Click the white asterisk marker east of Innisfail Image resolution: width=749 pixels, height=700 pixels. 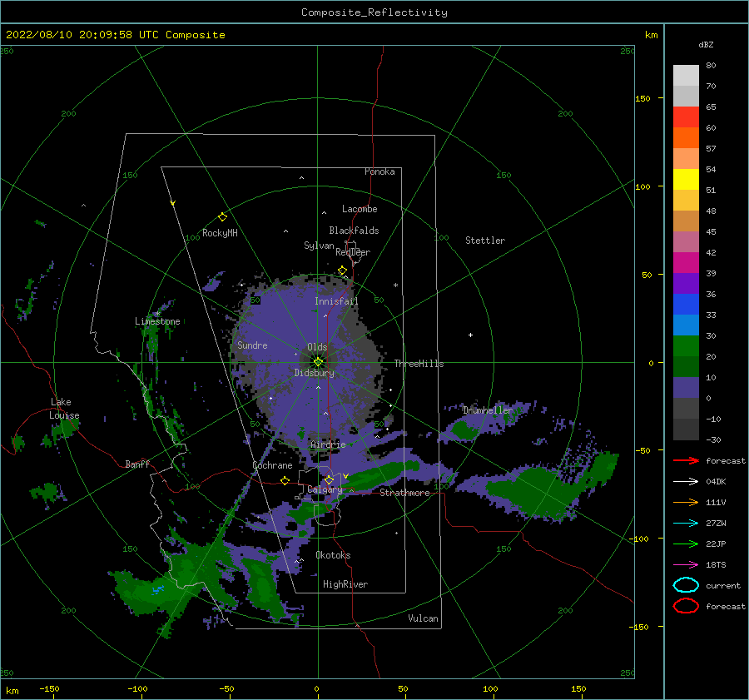pyautogui.click(x=395, y=285)
